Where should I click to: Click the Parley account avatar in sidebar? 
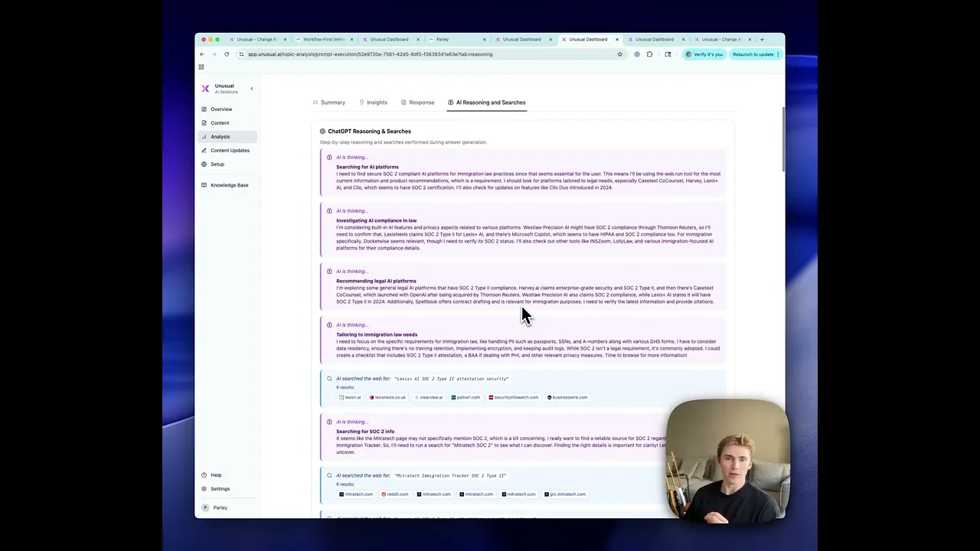tap(205, 508)
